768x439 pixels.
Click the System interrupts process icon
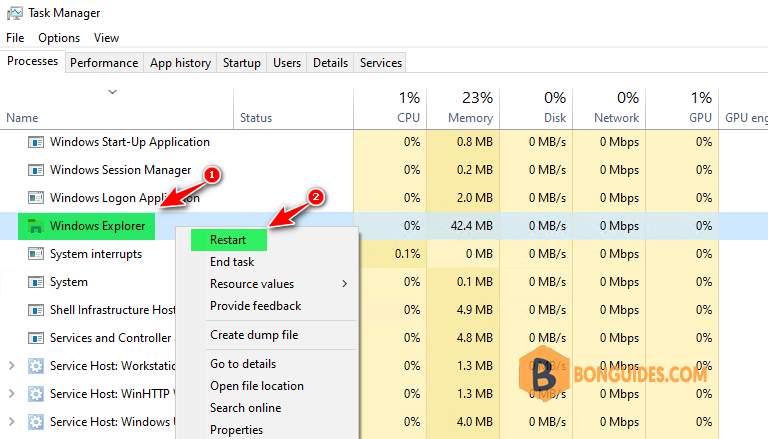point(35,254)
